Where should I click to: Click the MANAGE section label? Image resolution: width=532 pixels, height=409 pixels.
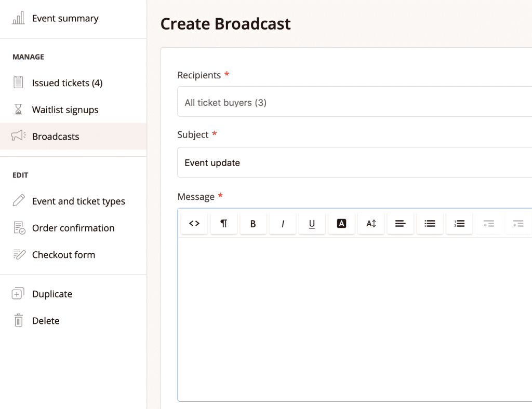click(x=28, y=57)
